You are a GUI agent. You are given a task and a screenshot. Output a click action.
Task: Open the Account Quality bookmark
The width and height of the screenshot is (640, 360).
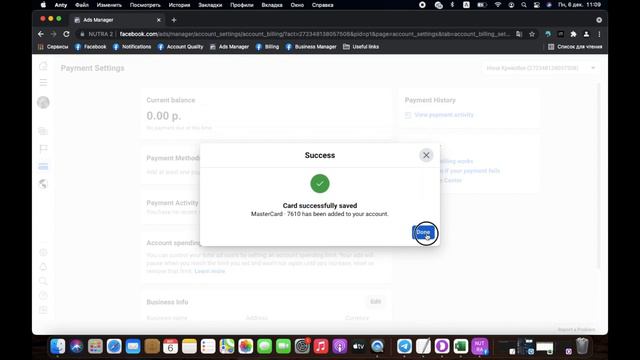pyautogui.click(x=180, y=47)
